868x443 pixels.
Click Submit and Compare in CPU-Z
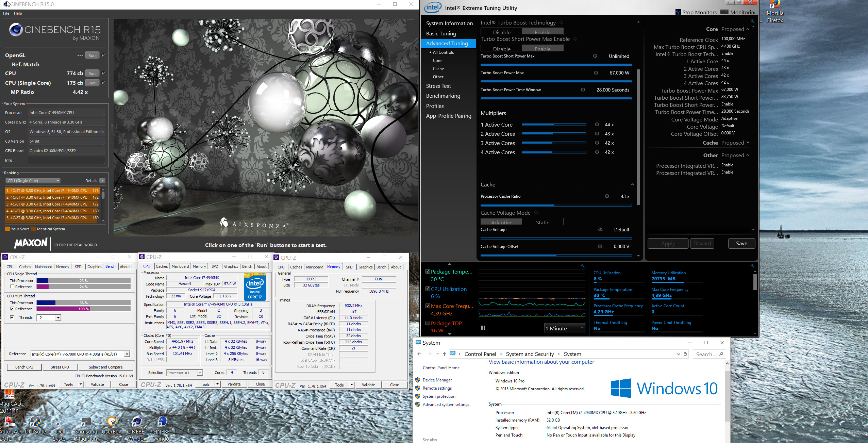click(x=105, y=367)
